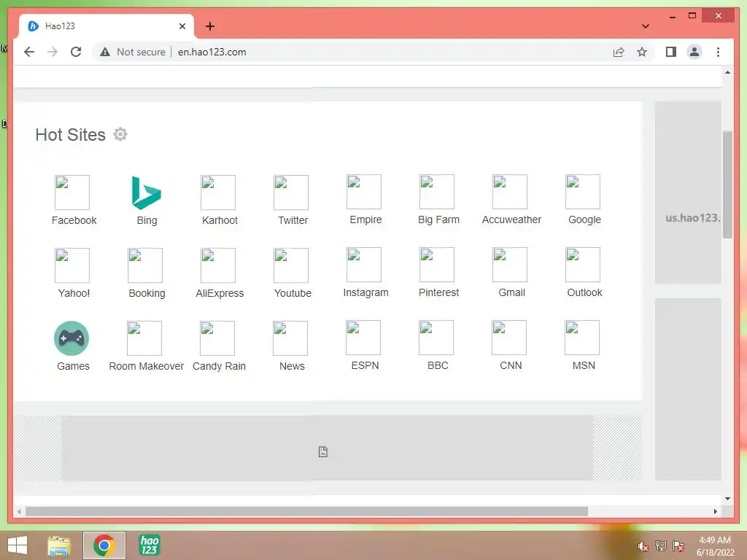Open the Outlook site icon
747x560 pixels.
point(583,265)
